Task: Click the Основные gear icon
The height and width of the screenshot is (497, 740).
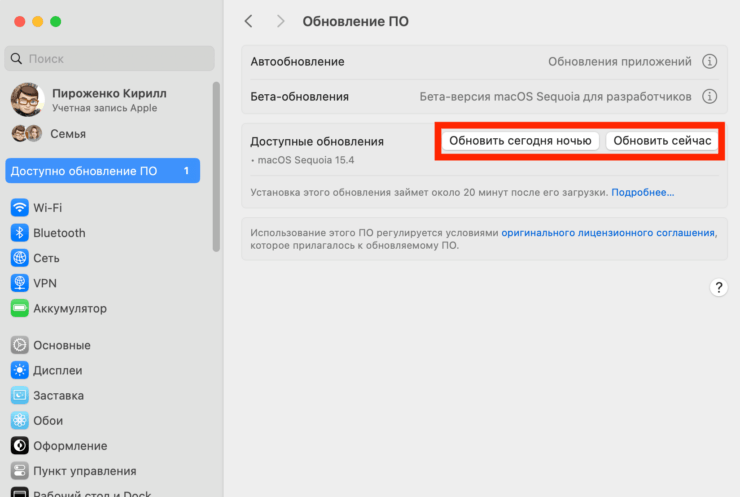Action: pyautogui.click(x=19, y=345)
